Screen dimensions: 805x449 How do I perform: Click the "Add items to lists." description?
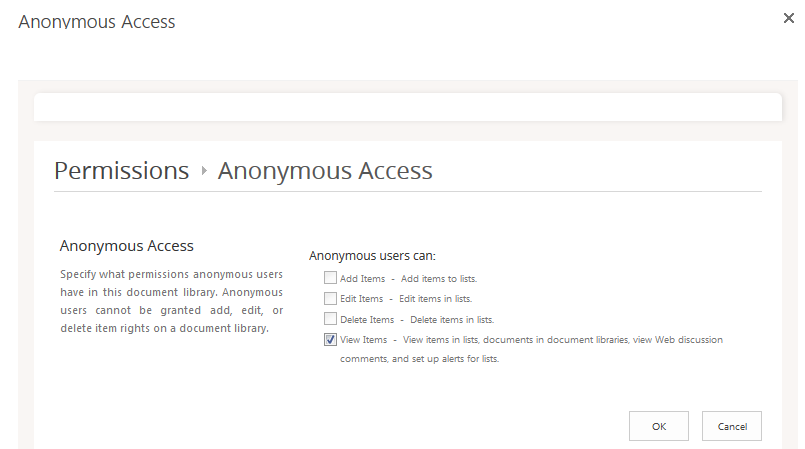[438, 278]
